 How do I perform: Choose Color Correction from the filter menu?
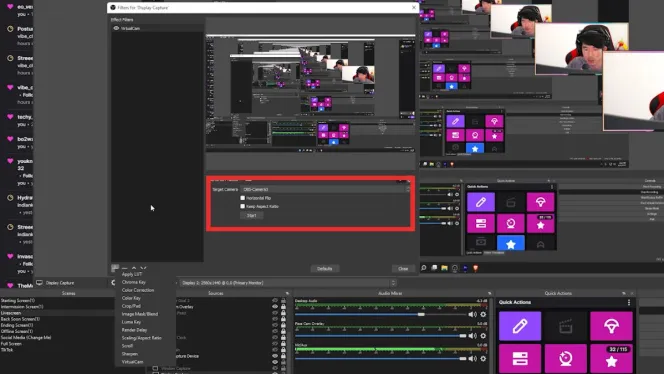138,290
